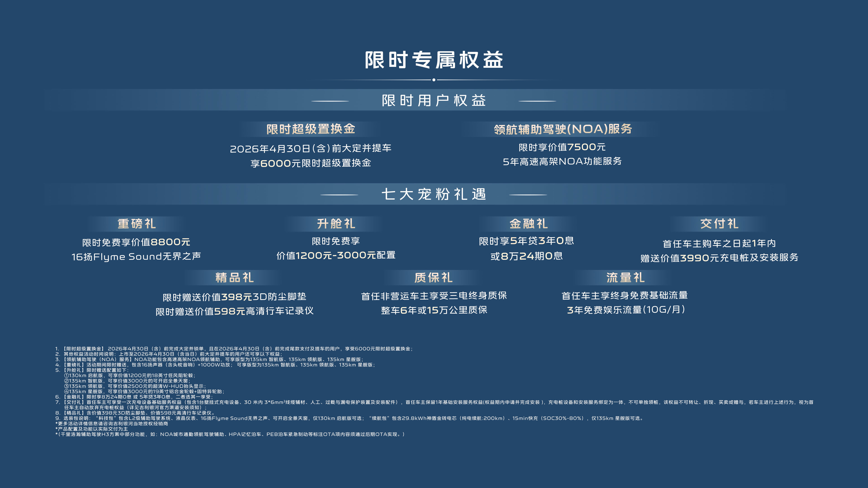This screenshot has height=488, width=868.
Task: Open the 精品礼 benefit heading
Action: [235, 277]
